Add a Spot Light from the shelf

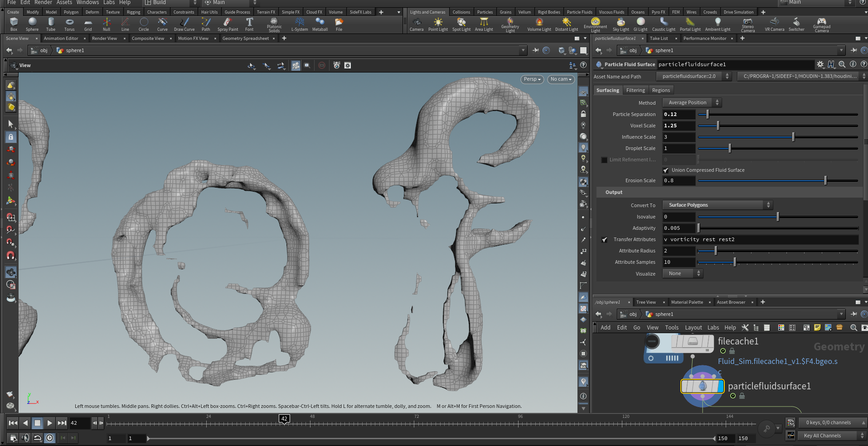pos(461,24)
